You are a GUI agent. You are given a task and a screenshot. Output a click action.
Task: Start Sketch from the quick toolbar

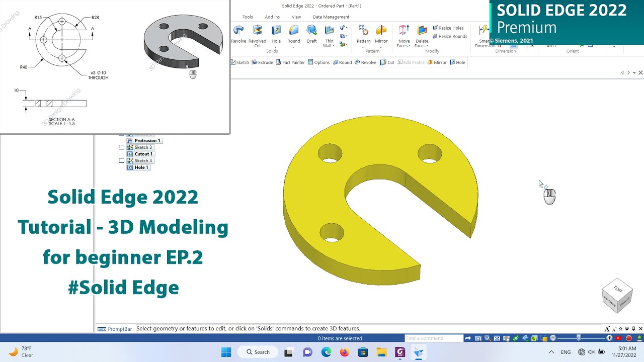tap(240, 62)
